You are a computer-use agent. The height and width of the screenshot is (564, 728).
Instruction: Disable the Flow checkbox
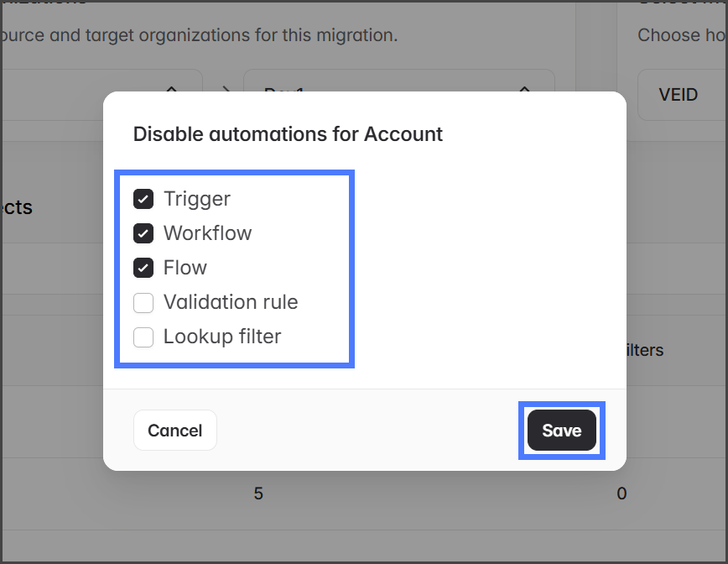(x=143, y=268)
